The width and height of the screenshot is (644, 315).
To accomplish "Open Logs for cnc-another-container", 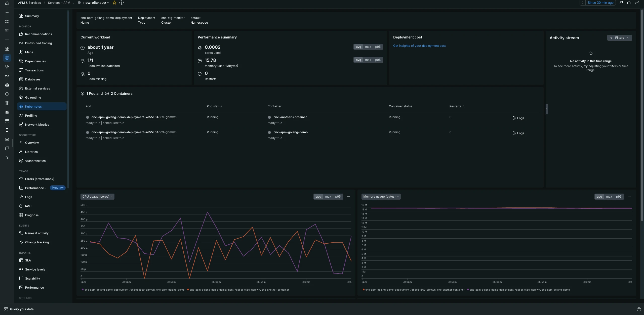I will pos(518,118).
